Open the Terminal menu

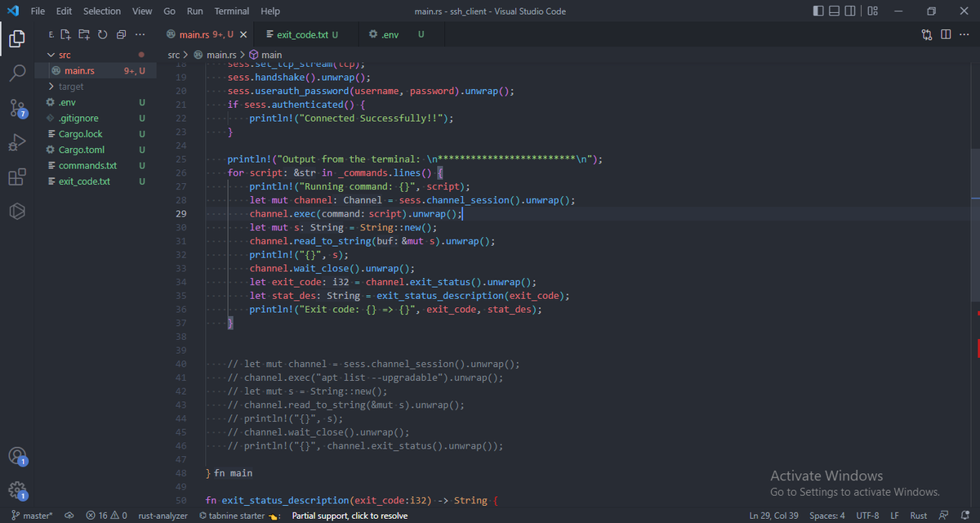(232, 11)
